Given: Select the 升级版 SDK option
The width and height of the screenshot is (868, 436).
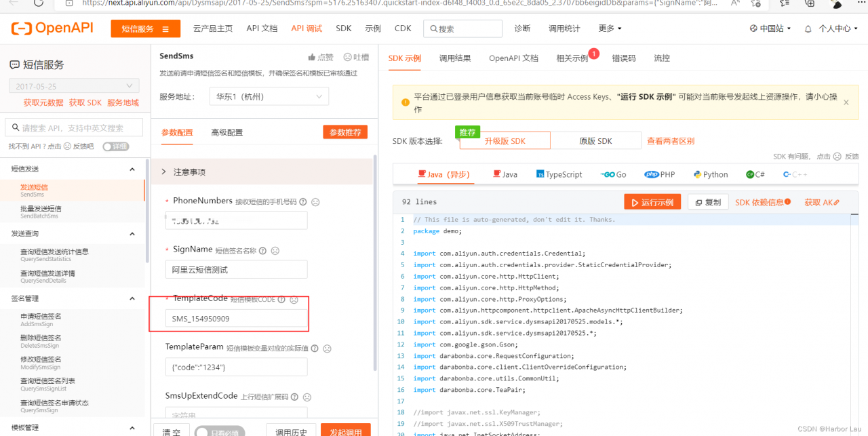Looking at the screenshot, I should [x=505, y=141].
